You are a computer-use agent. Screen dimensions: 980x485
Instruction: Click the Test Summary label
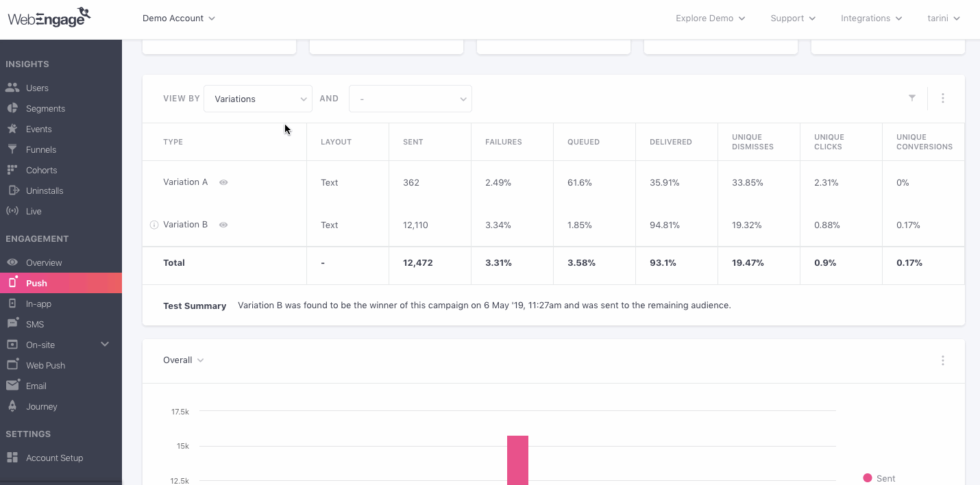tap(195, 306)
